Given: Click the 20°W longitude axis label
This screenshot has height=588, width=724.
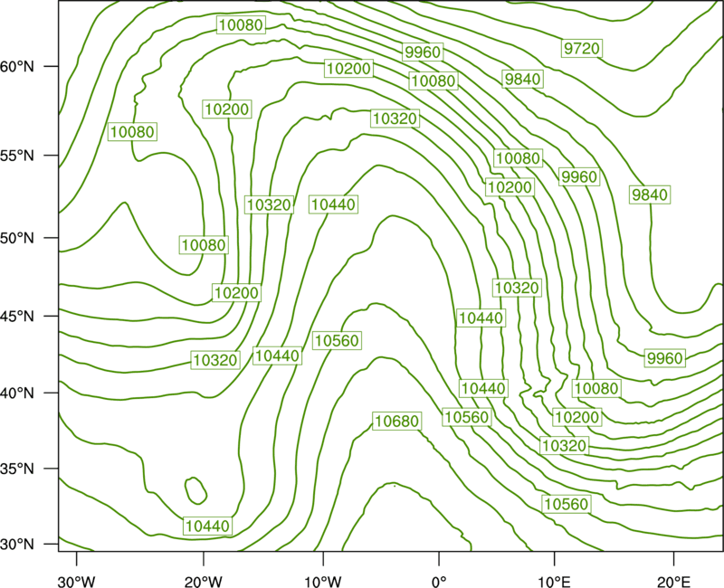Looking at the screenshot, I should (203, 582).
